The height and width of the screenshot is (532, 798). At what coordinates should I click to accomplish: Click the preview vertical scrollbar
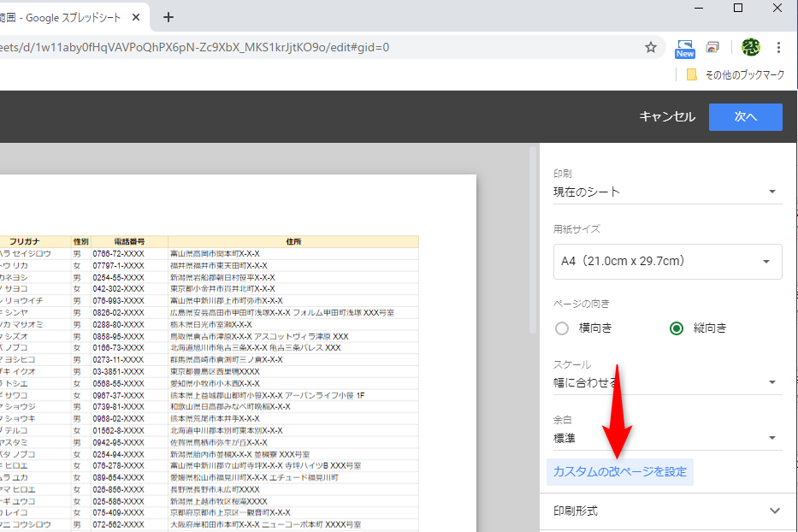pos(533,239)
